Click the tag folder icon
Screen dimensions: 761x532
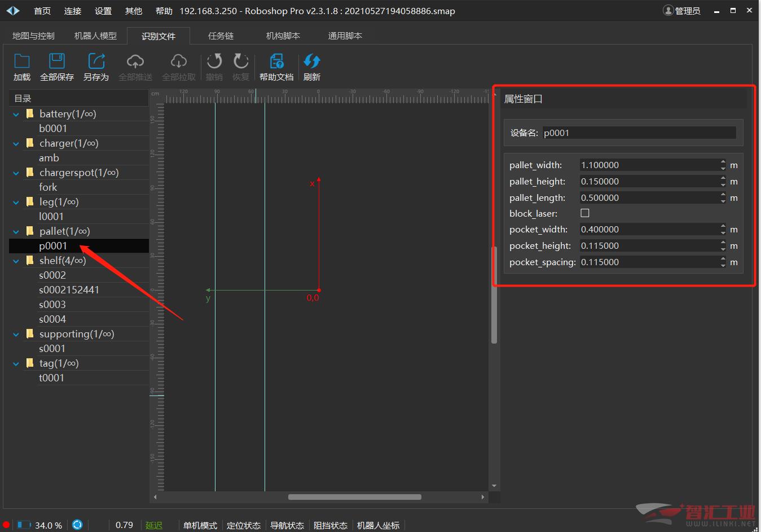[30, 363]
